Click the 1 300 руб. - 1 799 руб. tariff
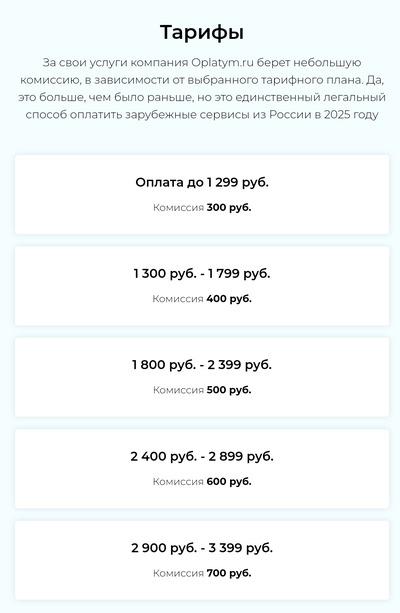This screenshot has width=400, height=613. click(202, 286)
